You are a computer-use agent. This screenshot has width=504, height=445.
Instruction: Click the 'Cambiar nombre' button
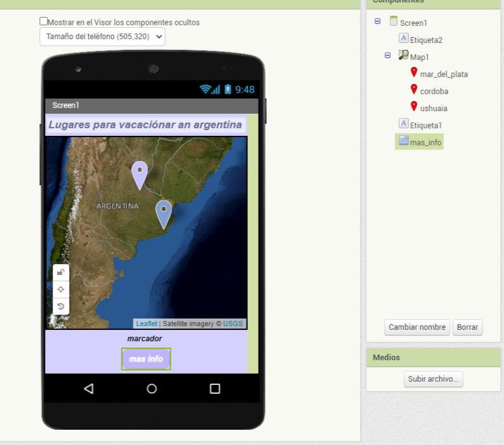click(x=417, y=327)
